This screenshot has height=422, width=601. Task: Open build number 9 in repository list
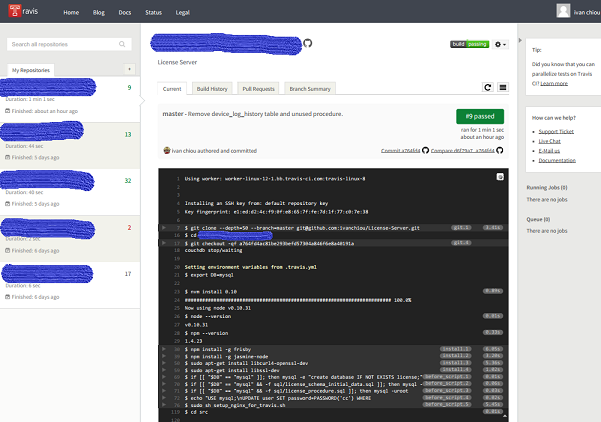pyautogui.click(x=129, y=87)
